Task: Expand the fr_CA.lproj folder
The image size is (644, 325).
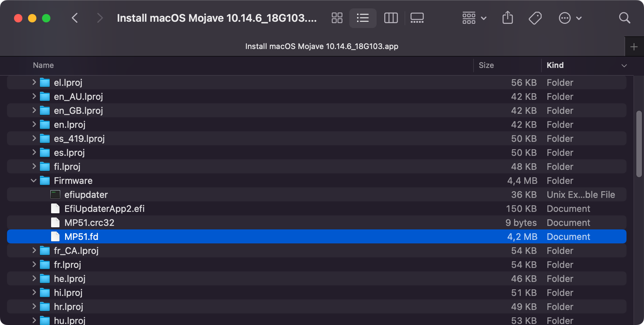Action: [x=34, y=250]
